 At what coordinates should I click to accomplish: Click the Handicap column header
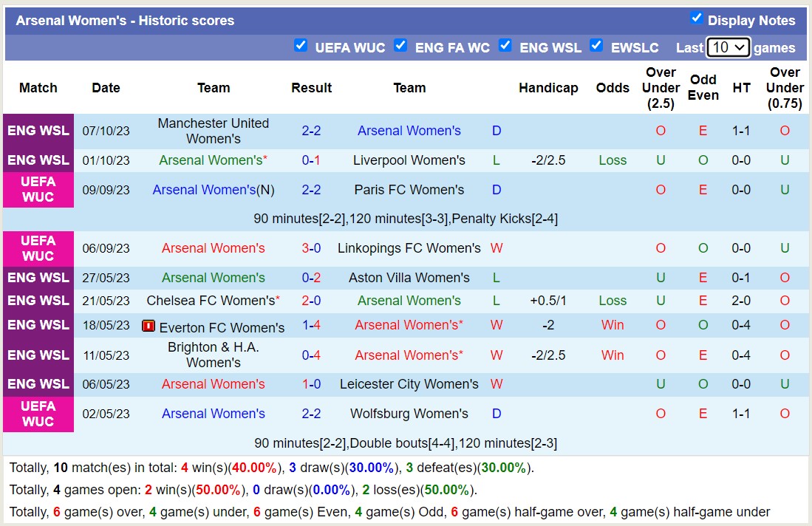coord(548,88)
